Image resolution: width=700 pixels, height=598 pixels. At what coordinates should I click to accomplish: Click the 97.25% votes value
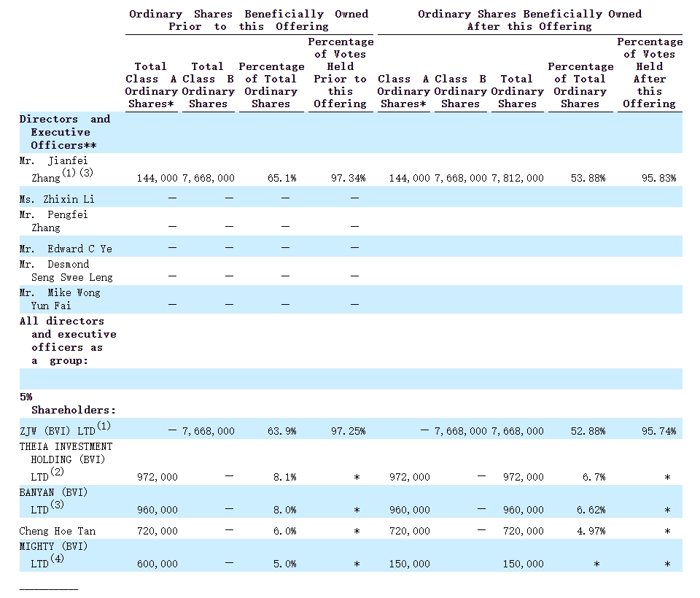click(x=349, y=432)
